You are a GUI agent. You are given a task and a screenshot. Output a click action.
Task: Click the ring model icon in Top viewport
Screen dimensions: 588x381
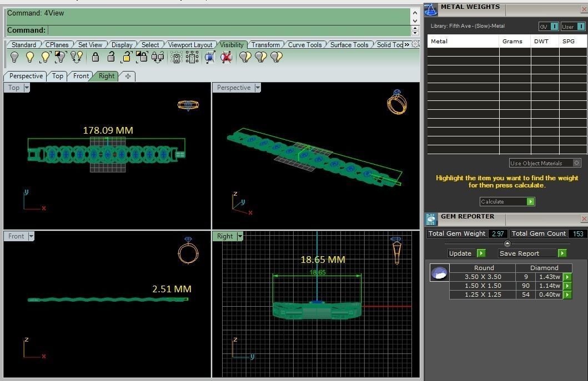(x=188, y=105)
